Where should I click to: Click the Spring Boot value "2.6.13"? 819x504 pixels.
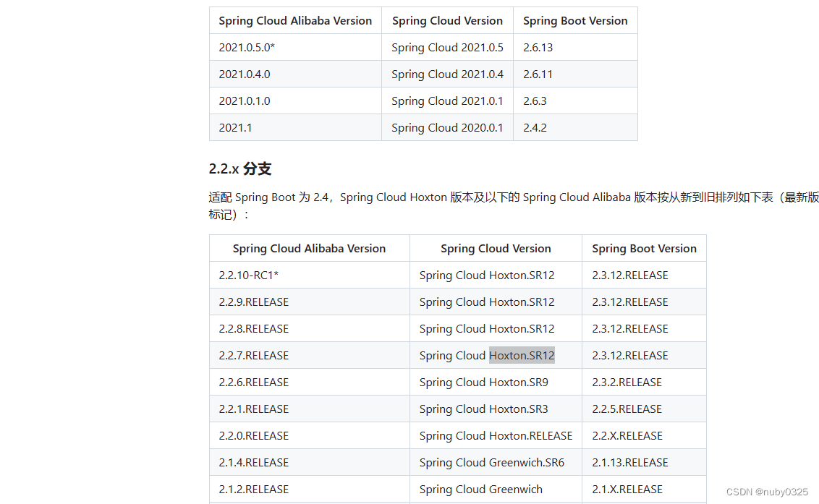click(x=538, y=48)
